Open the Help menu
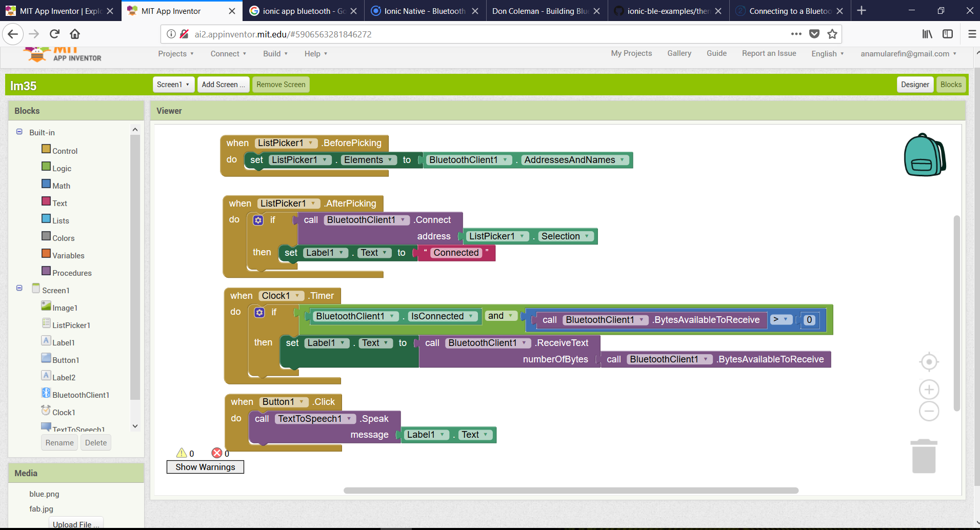This screenshot has width=980, height=530. pos(316,53)
